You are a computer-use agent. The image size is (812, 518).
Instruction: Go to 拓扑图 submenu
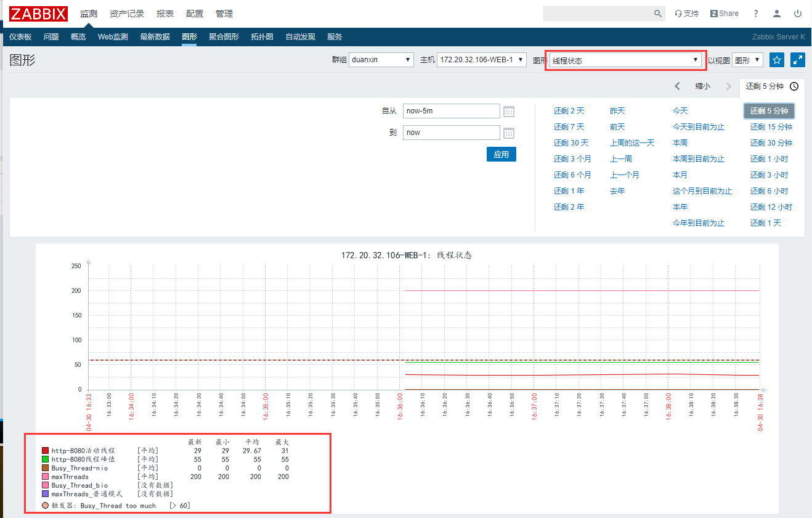(262, 37)
